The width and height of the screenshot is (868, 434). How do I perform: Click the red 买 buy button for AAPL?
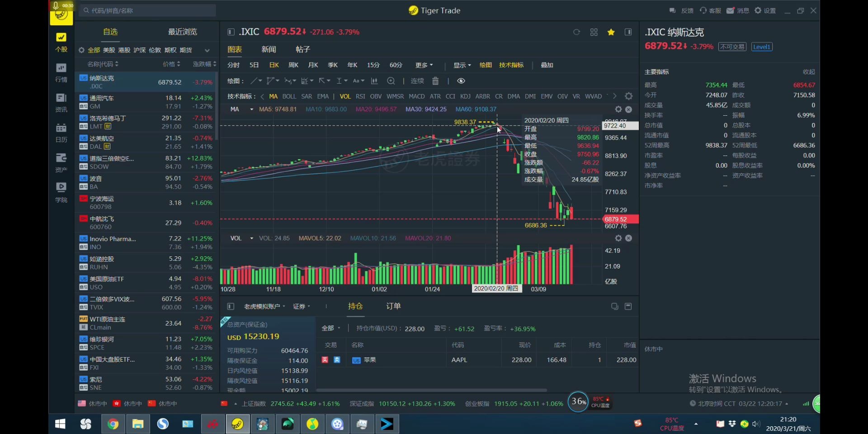click(325, 360)
